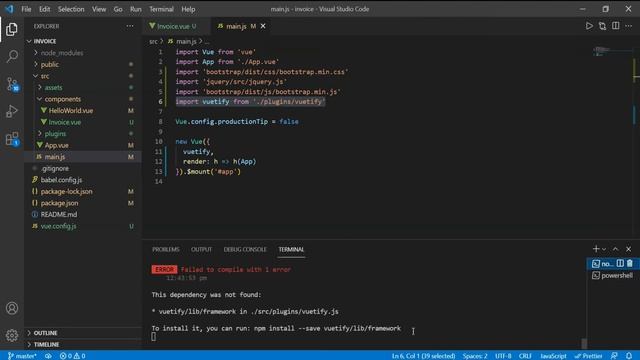
Task: Close the terminal panel
Action: 629,249
